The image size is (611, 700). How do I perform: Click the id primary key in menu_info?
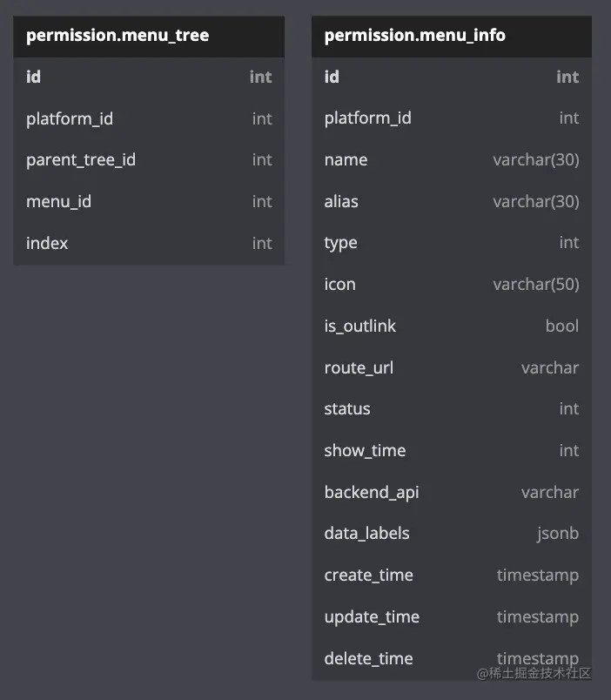tap(452, 77)
